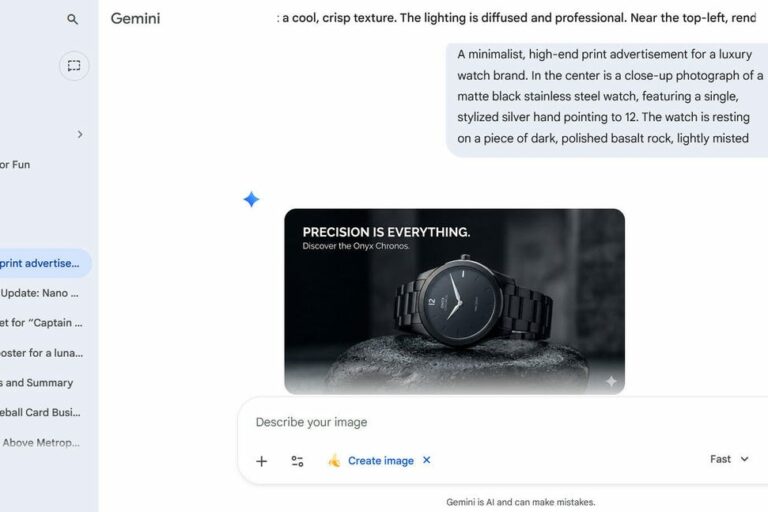Expand the sidebar section chevron arrow
The image size is (768, 512).
click(x=80, y=134)
